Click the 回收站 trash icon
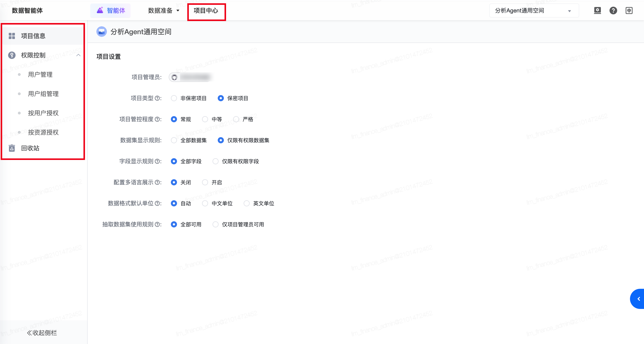The image size is (644, 344). pos(12,148)
